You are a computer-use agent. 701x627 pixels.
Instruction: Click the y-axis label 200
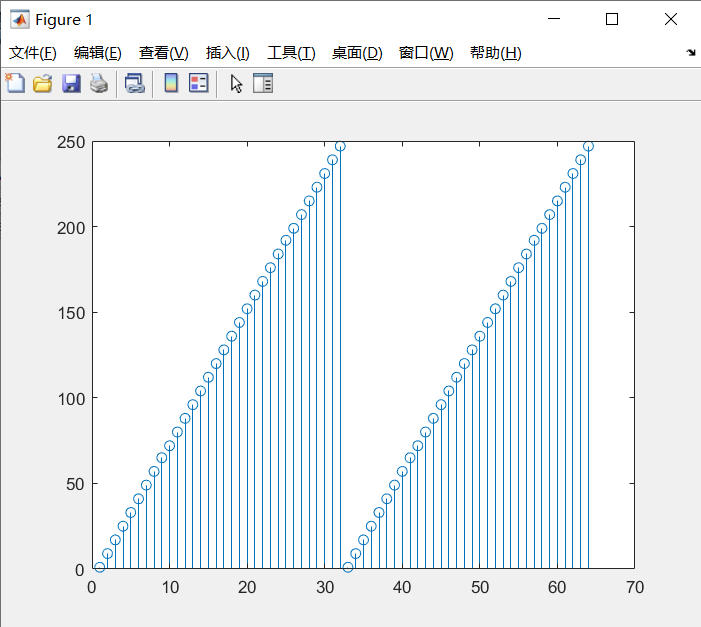pos(71,228)
